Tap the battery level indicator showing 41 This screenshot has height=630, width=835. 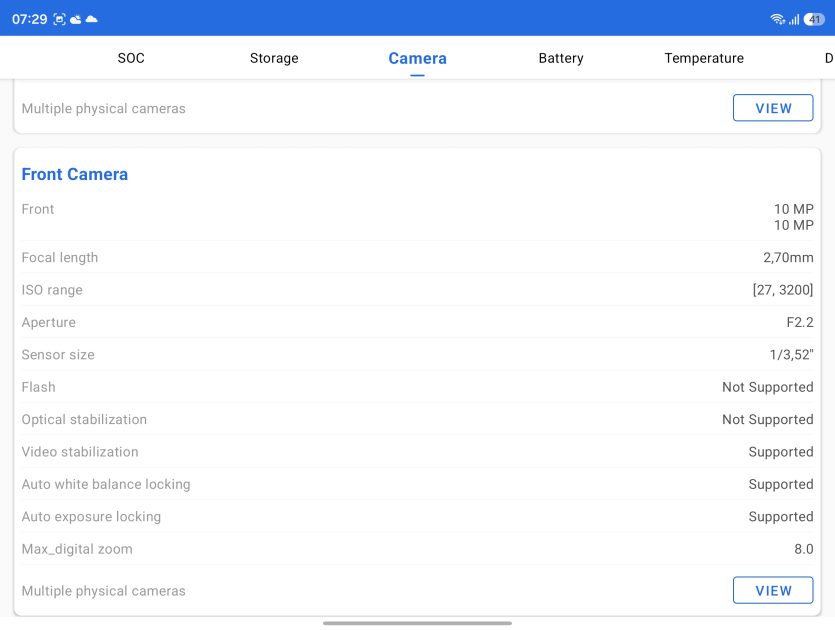click(814, 19)
